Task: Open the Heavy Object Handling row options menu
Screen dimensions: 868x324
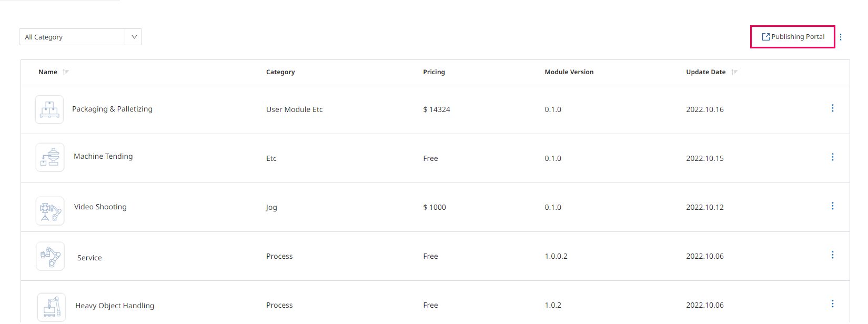Action: 832,303
